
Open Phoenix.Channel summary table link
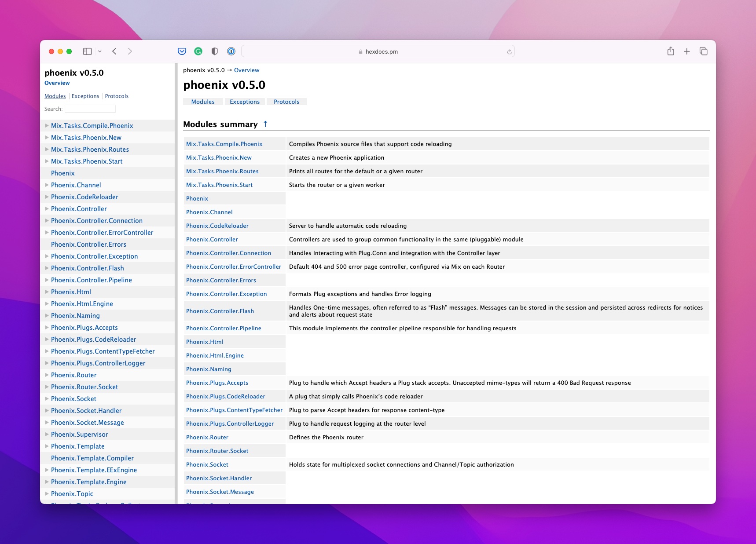point(209,212)
